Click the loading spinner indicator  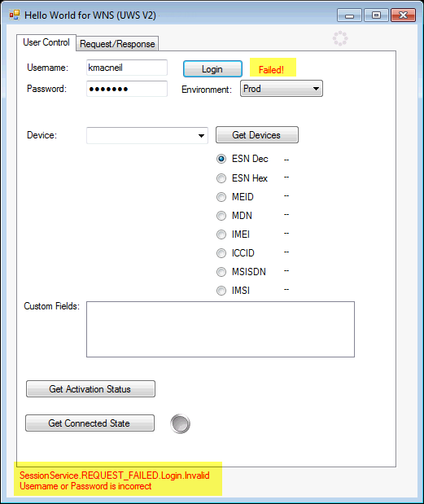(x=340, y=38)
